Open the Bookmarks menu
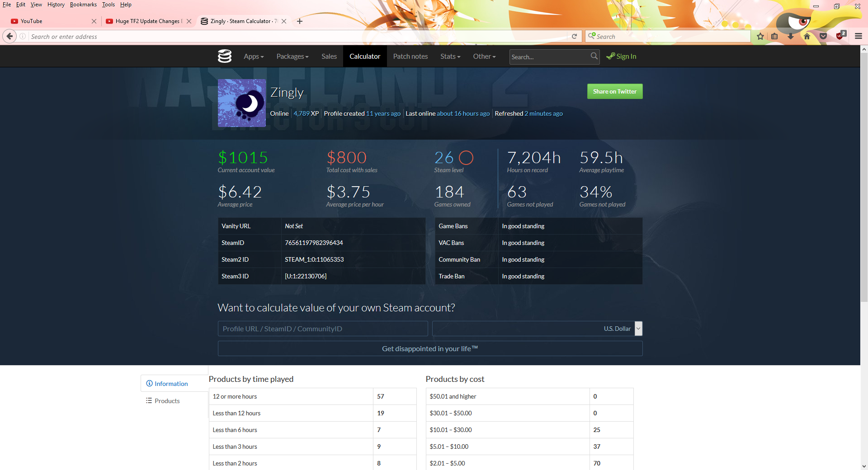The image size is (868, 470). [83, 5]
